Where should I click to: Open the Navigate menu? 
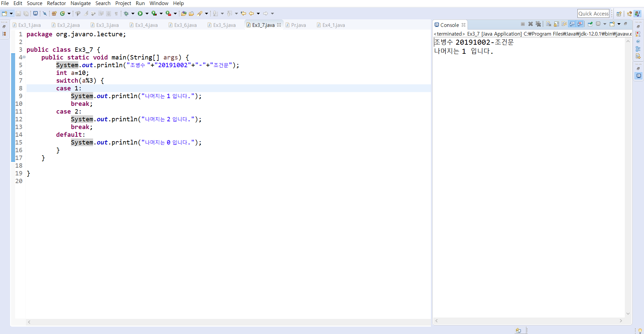tap(81, 3)
